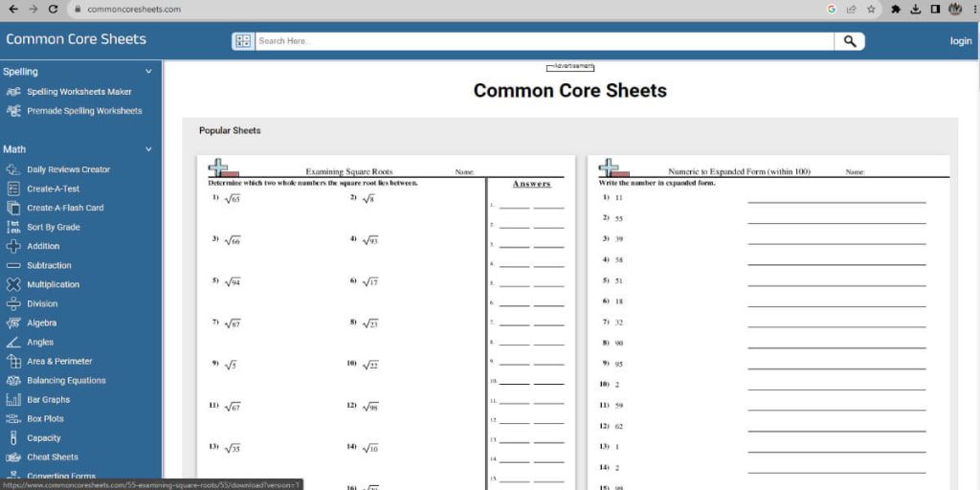Open the Balancing Equations worksheets link

(x=66, y=381)
